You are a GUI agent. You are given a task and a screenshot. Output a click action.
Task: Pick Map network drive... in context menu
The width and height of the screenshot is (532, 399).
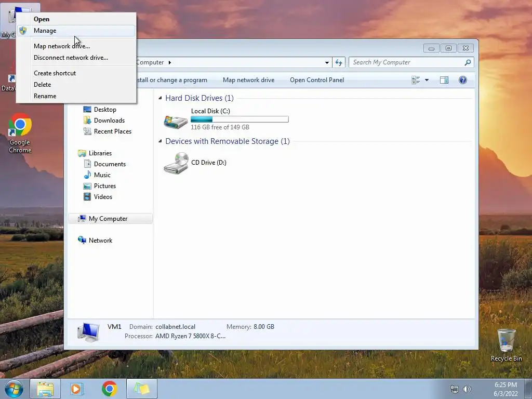76,46
